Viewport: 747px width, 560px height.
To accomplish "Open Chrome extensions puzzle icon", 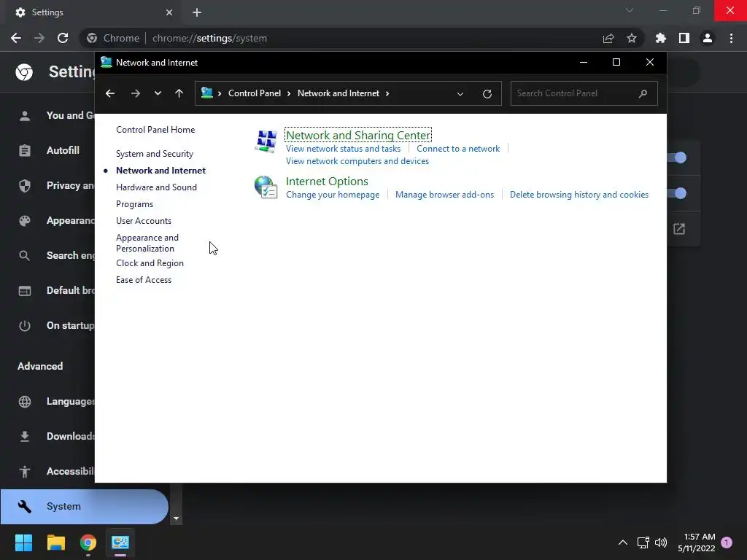I will pyautogui.click(x=661, y=38).
